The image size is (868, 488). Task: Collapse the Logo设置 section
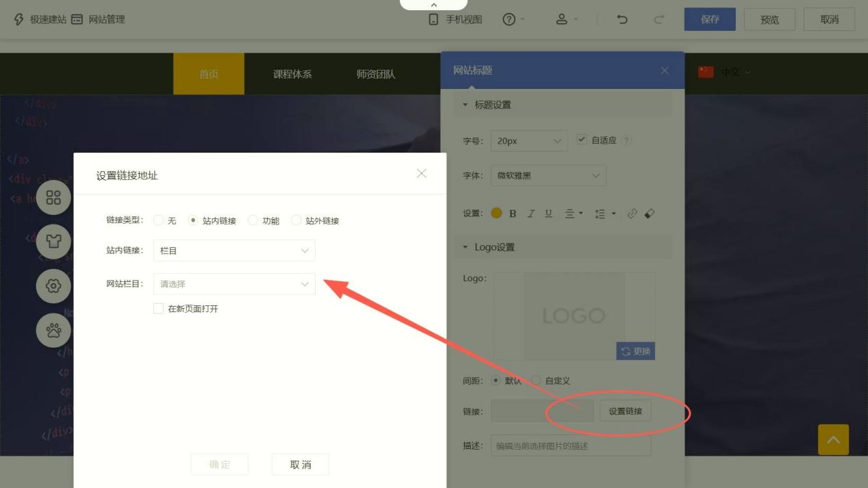563,247
